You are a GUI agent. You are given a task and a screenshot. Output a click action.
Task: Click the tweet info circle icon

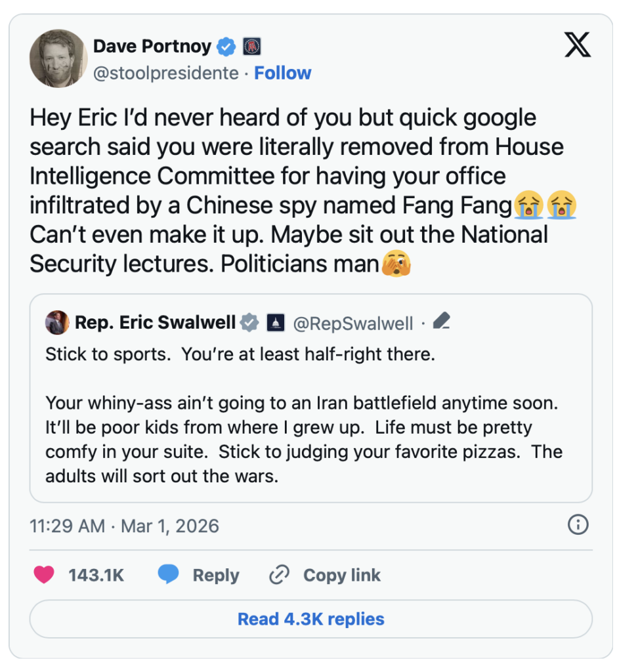[578, 525]
